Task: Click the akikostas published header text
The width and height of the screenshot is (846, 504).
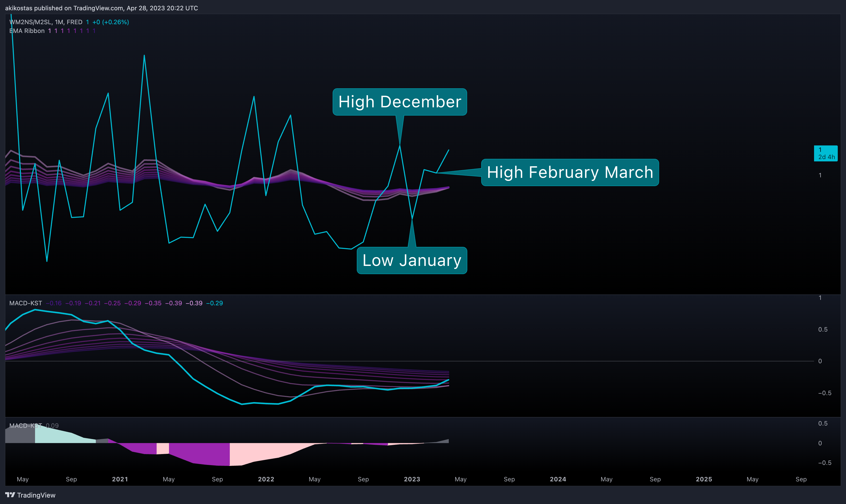Action: [101, 8]
